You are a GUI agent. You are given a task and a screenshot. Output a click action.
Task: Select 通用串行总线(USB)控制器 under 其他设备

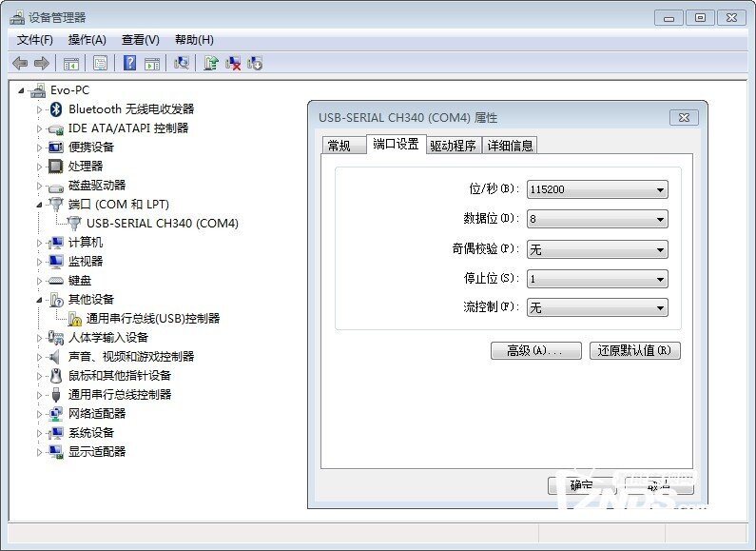(153, 319)
